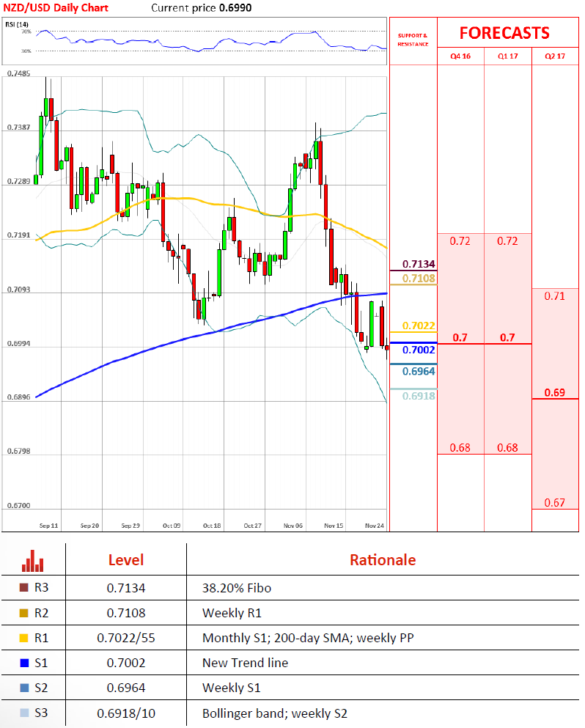The image size is (585, 728).
Task: Click the 'Nov 24' date axis label
Action: tap(374, 526)
